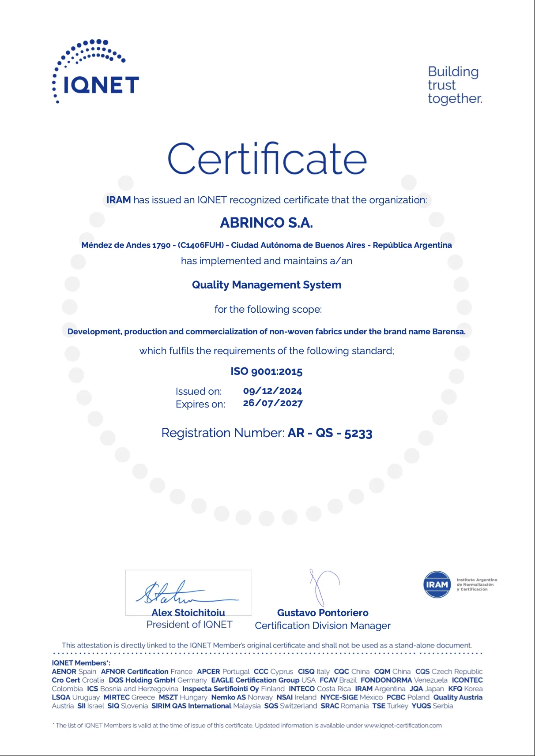Image resolution: width=535 pixels, height=756 pixels.
Task: Click the 'IQNET Members*:' heading
Action: click(81, 663)
